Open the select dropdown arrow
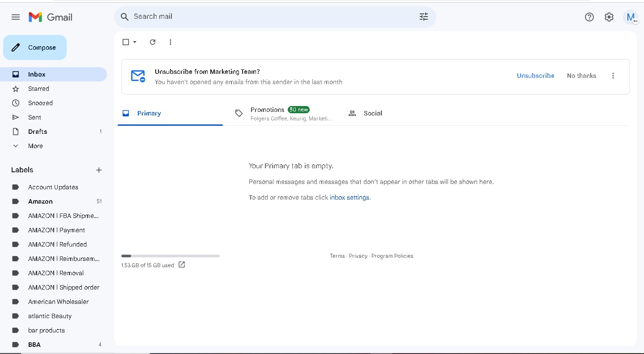644x354 pixels. 135,42
